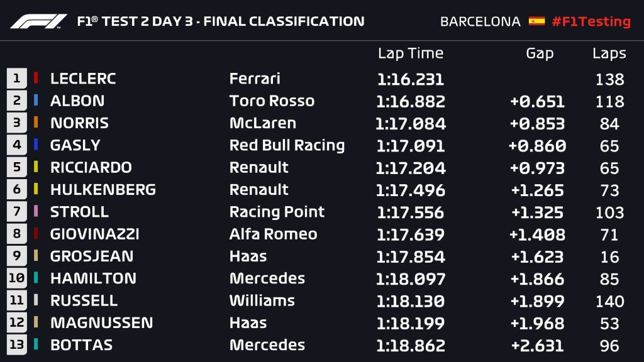Click the position 1 badge
644x362 pixels.
click(x=16, y=79)
